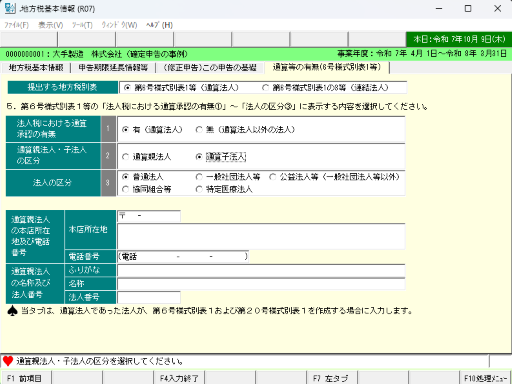
Task: Choose 無(通算法人以外の法人) radio option
Action: click(x=245, y=130)
